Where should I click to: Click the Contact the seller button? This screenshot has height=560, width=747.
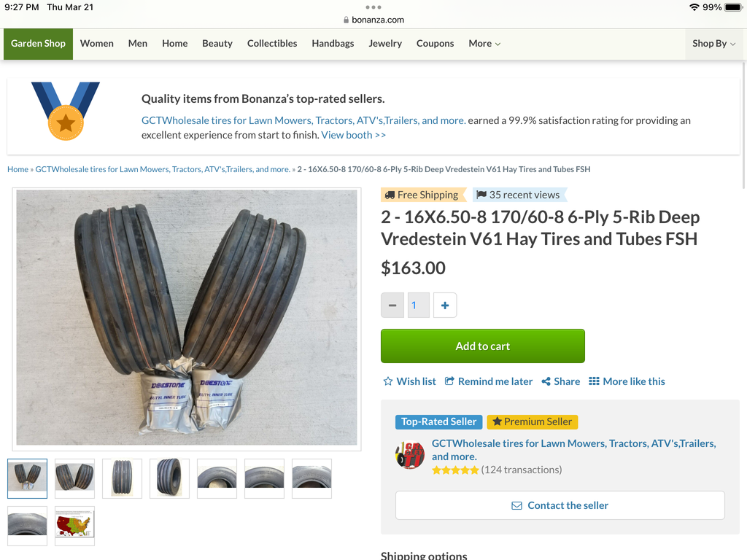[x=560, y=505]
